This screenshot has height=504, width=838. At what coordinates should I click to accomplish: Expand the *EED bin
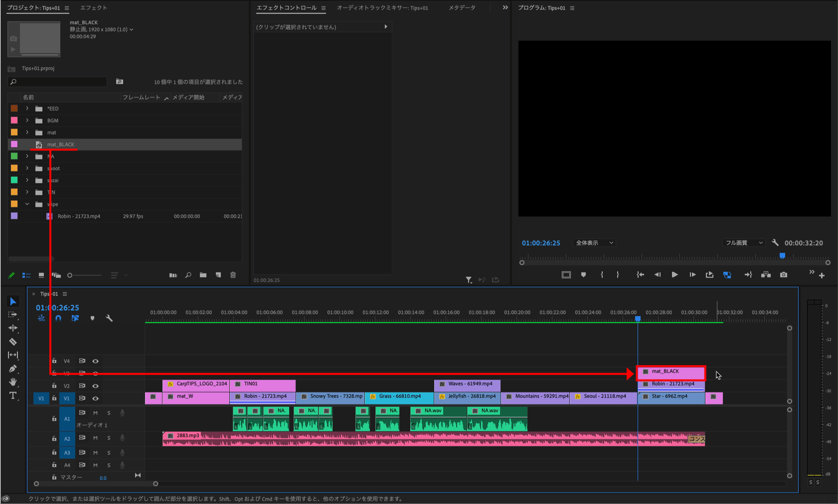click(27, 108)
